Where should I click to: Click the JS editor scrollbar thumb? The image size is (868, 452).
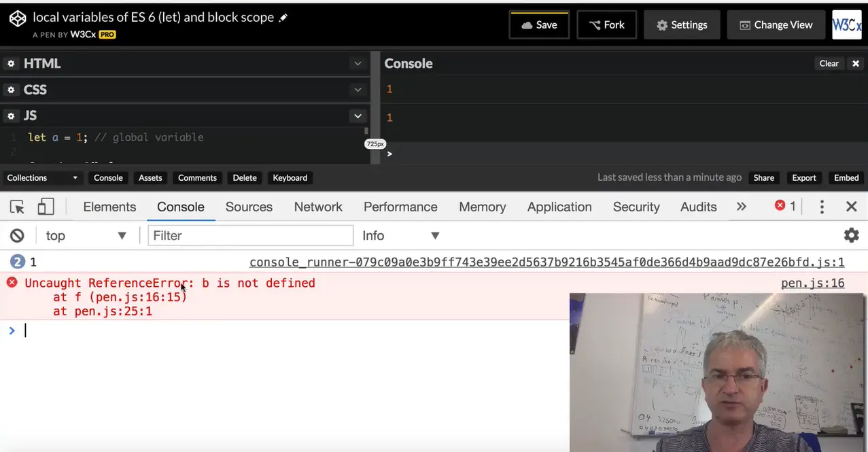click(366, 131)
